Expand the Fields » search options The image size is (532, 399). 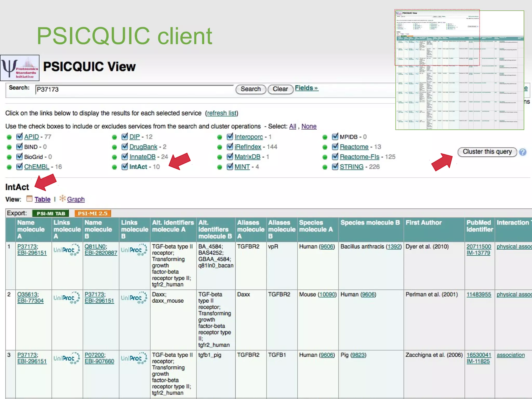point(306,88)
